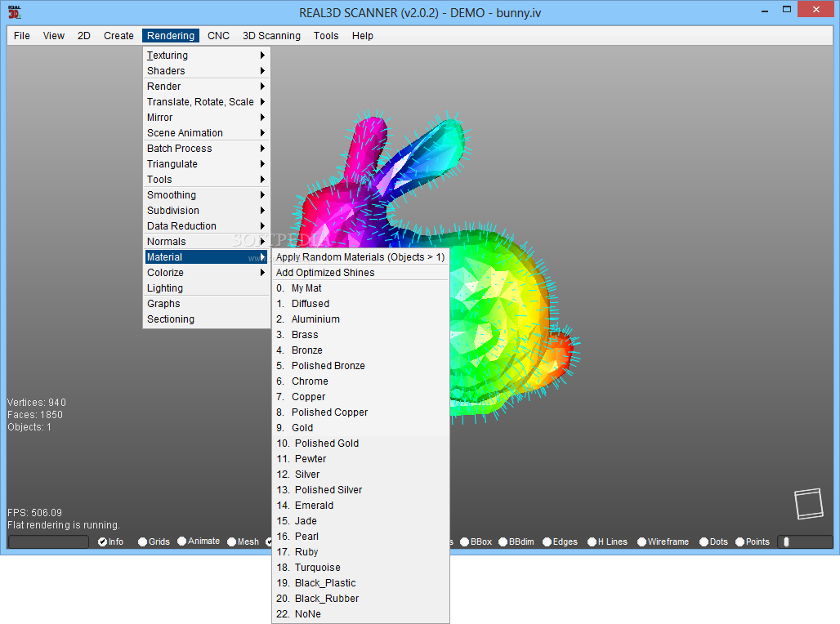Viewport: 840px width, 624px height.
Task: Click the slider at bottom-right of status bar
Action: [805, 542]
